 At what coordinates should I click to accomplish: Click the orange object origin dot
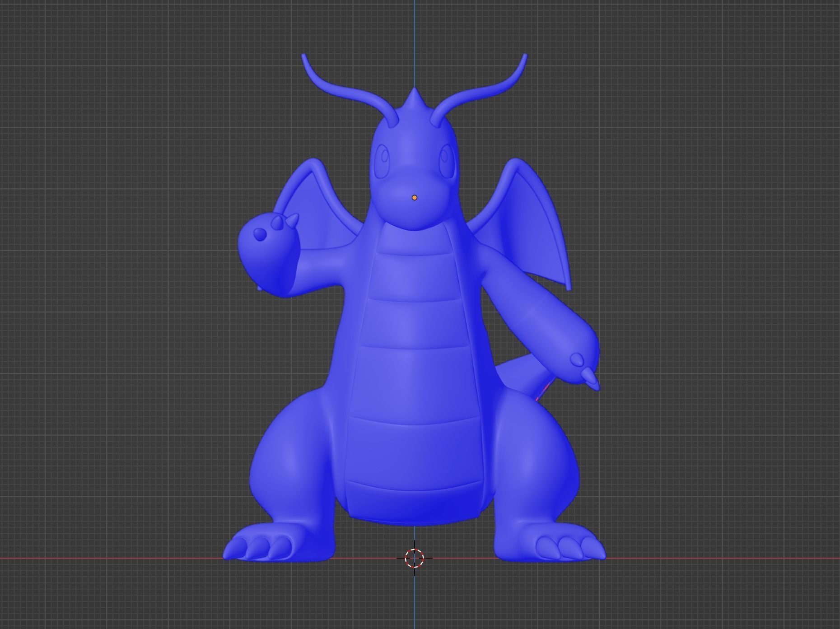coord(415,197)
